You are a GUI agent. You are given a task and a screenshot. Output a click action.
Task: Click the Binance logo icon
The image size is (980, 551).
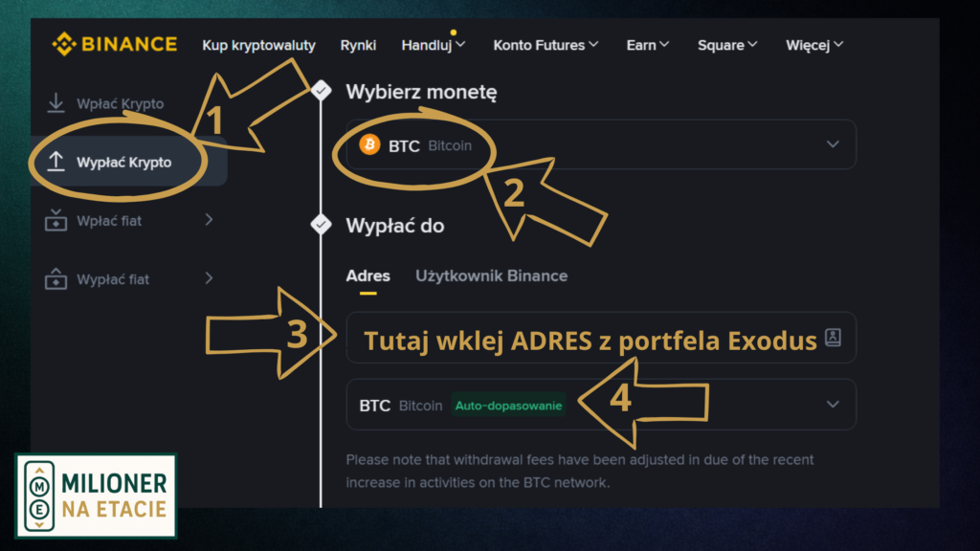(x=64, y=44)
